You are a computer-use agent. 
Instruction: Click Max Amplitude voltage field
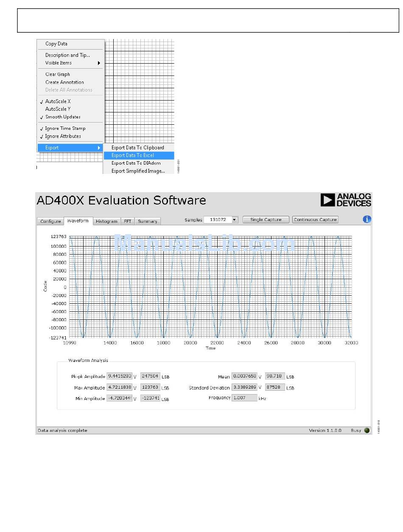(x=119, y=387)
